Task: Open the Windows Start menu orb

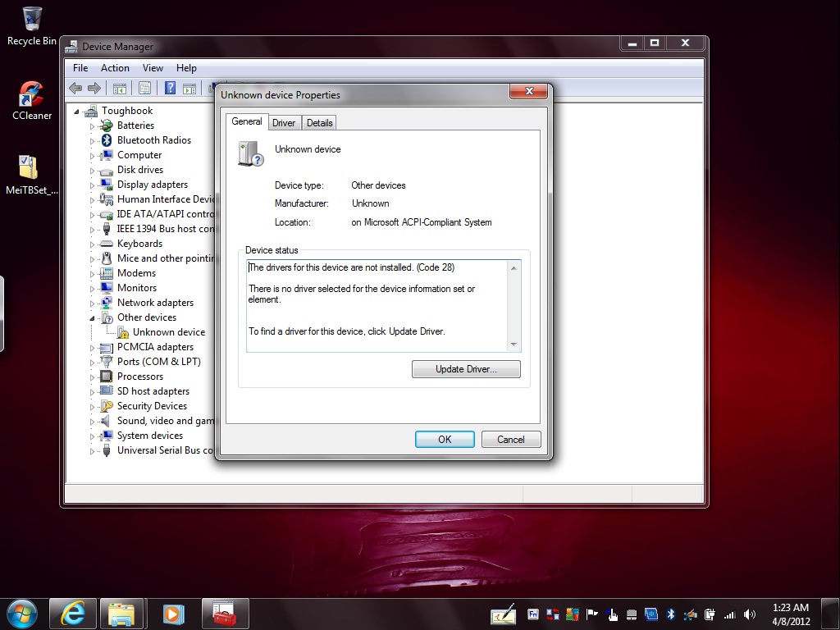Action: tap(22, 614)
